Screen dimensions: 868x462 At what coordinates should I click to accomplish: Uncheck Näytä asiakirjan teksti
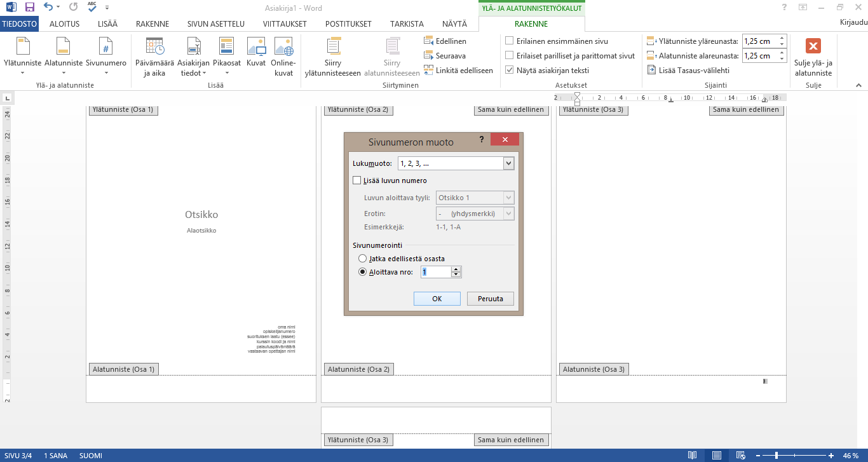pos(510,71)
